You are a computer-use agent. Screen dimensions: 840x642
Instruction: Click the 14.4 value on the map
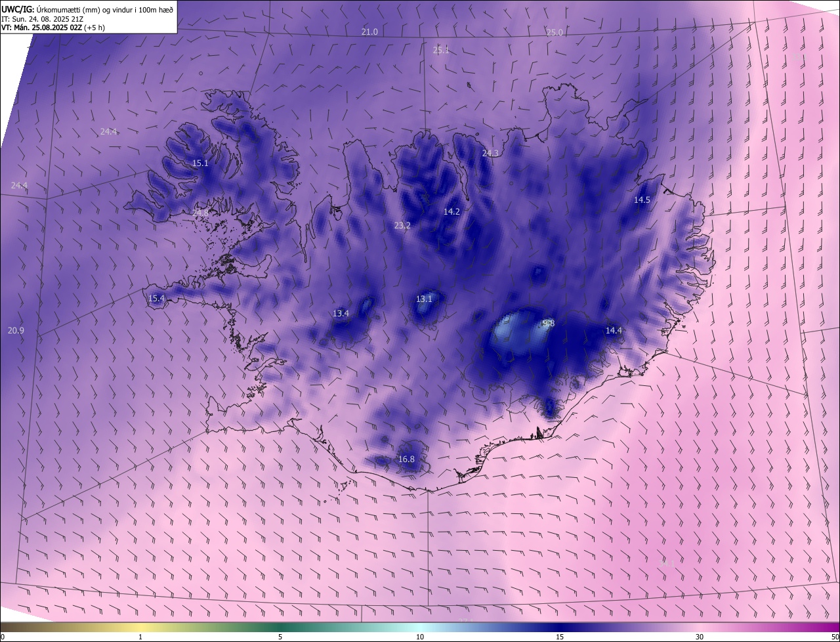point(614,330)
